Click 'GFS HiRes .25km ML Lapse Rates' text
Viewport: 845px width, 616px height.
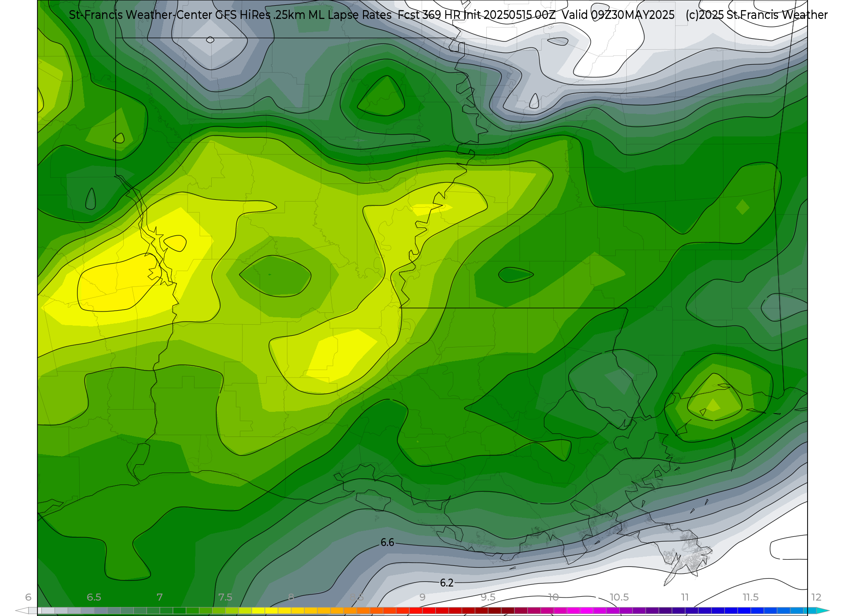(303, 15)
